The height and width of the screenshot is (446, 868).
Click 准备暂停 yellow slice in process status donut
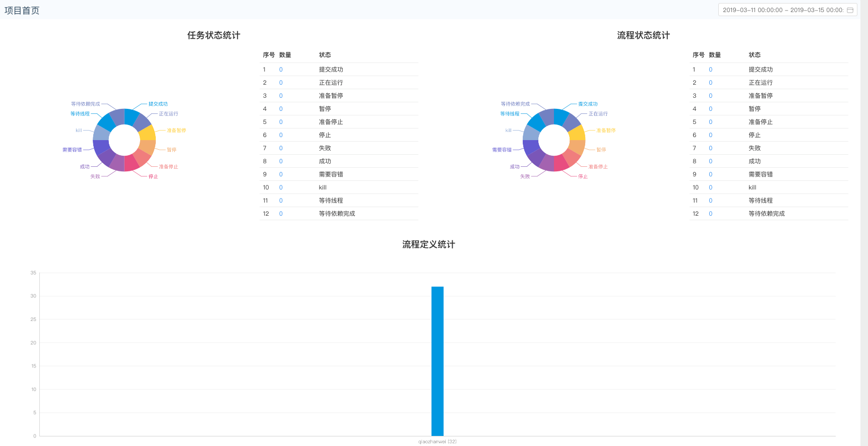point(577,134)
